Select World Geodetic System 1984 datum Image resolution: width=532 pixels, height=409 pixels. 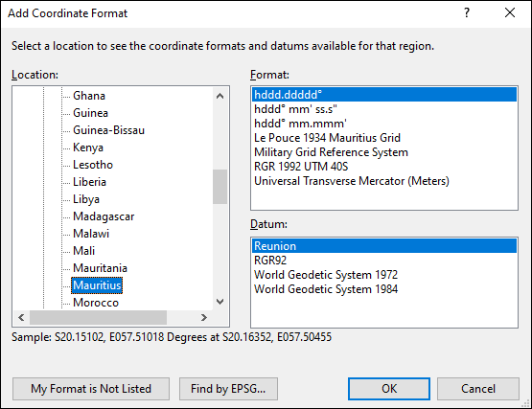click(384, 289)
